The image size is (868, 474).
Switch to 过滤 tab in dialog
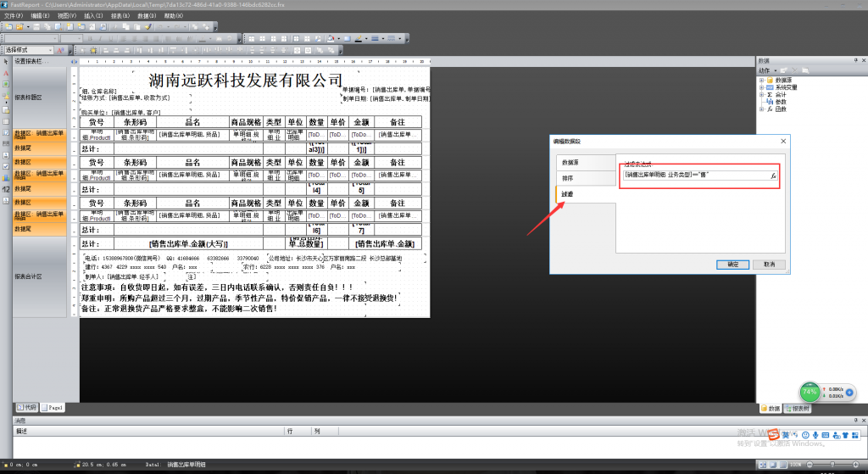pyautogui.click(x=585, y=194)
